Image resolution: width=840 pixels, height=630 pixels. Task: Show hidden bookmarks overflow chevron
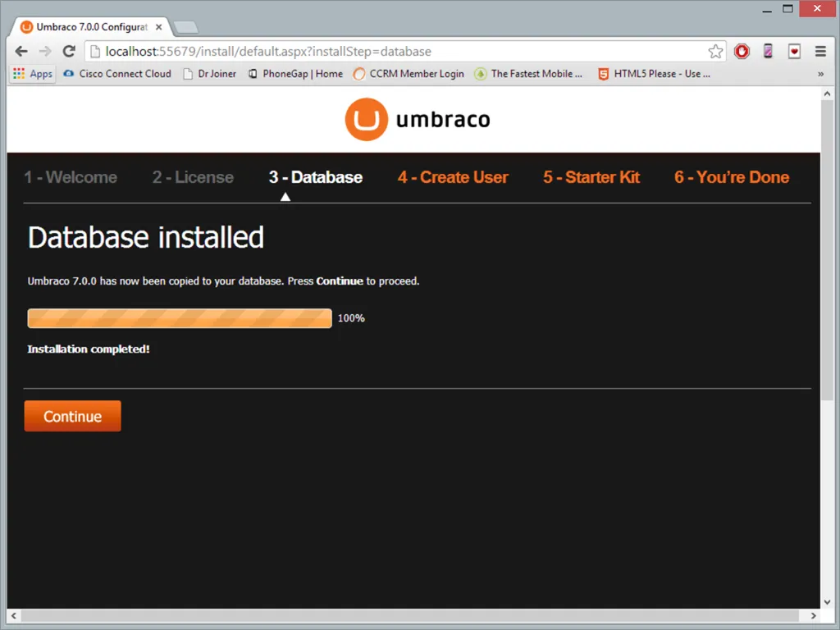(x=820, y=74)
